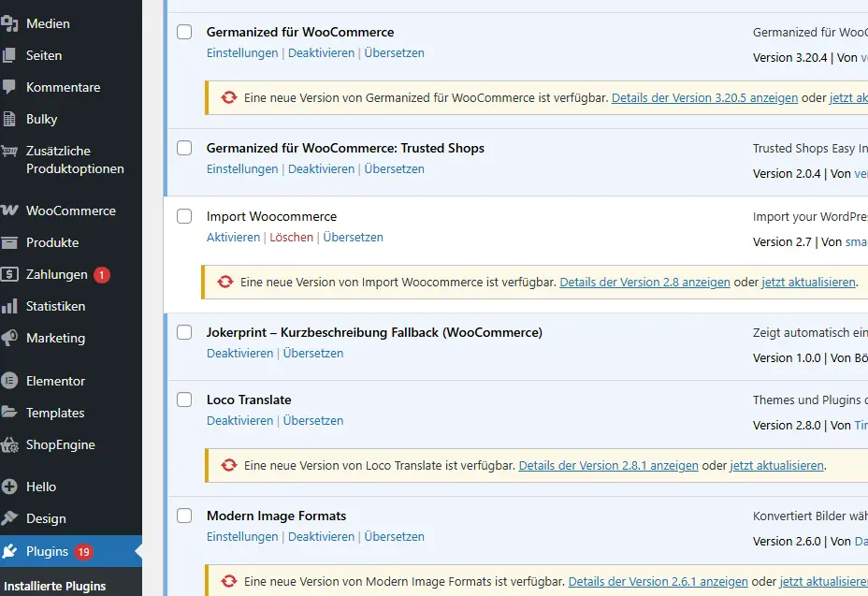Expand the Plugins menu flyout arrow

tap(137, 551)
